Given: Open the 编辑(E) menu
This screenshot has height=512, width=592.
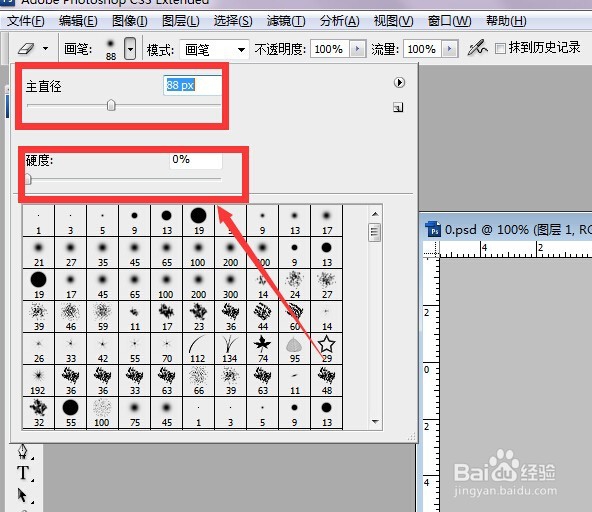Looking at the screenshot, I should [78, 21].
